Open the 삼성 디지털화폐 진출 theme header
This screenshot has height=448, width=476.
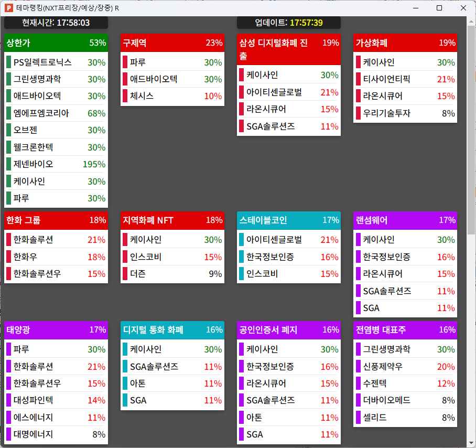tap(289, 49)
